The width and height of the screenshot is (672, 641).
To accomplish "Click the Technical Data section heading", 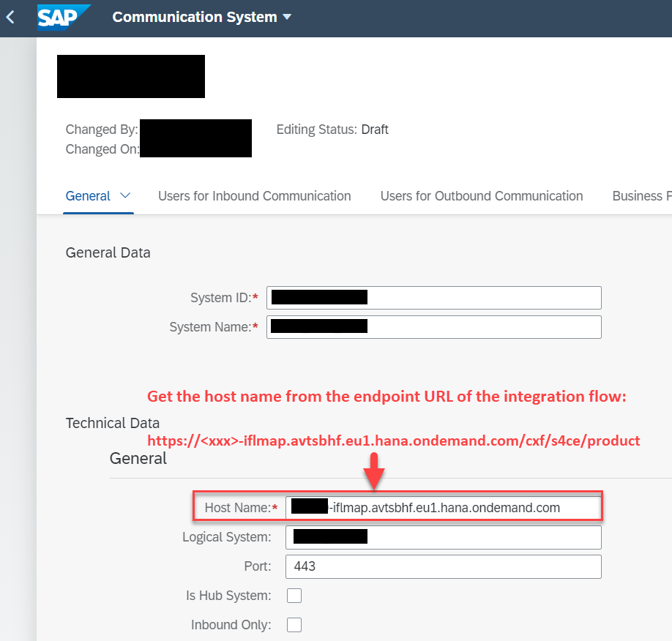I will pyautogui.click(x=113, y=423).
